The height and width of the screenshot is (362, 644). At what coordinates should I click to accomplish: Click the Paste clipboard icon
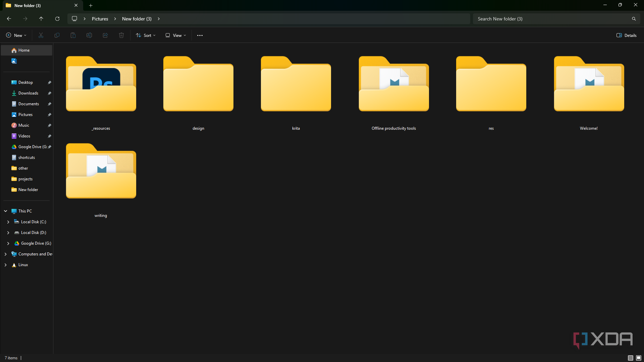click(73, 35)
